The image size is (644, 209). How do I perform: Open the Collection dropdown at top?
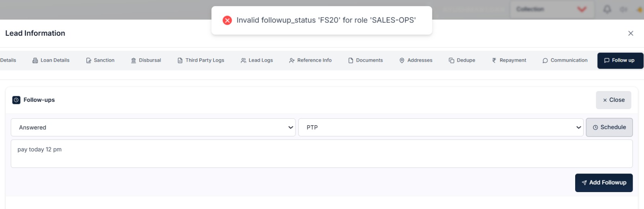[x=552, y=9]
